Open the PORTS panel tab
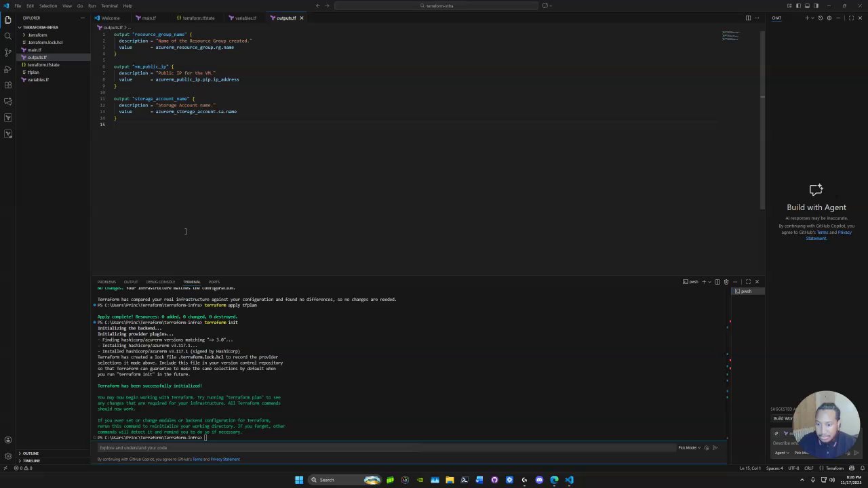Image resolution: width=868 pixels, height=488 pixels. click(x=214, y=282)
